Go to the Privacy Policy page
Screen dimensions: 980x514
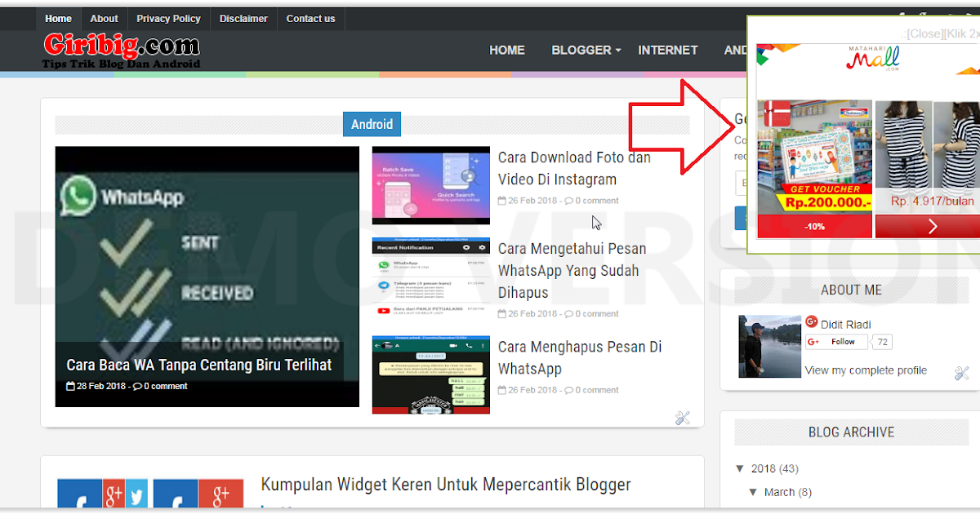(168, 19)
